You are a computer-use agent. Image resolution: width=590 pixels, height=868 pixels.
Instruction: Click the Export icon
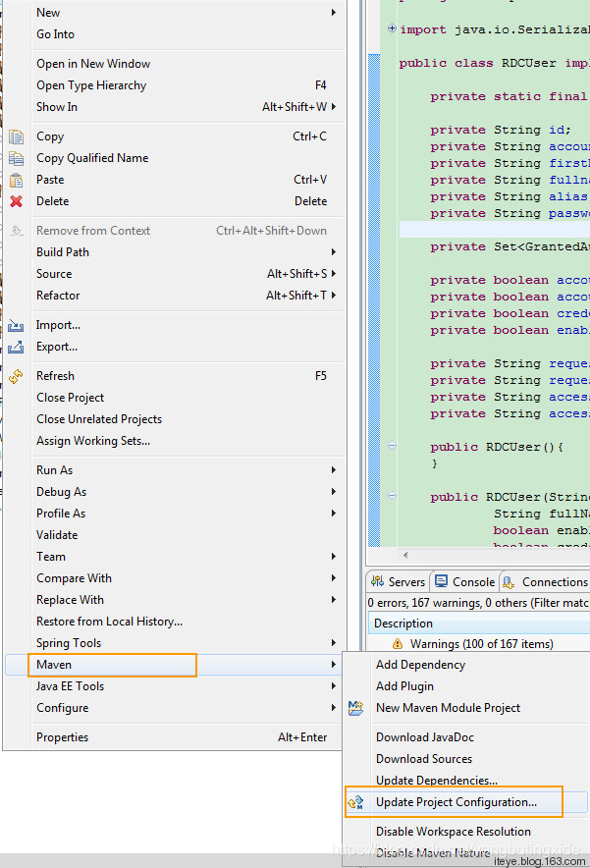tap(16, 347)
